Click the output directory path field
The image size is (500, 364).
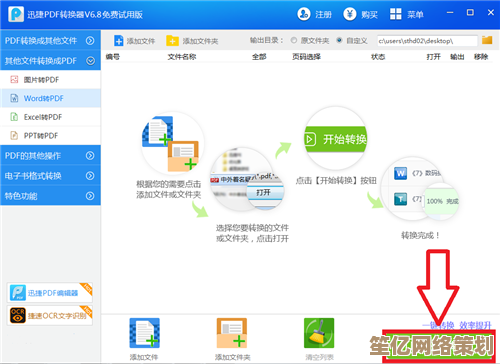[427, 41]
